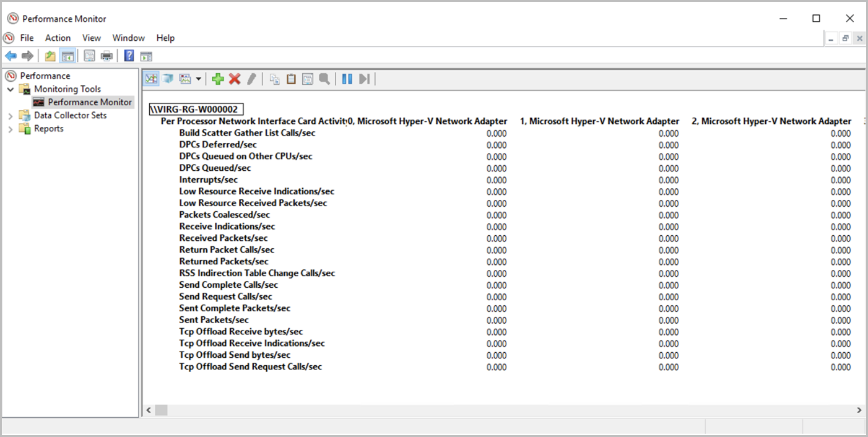Open the Window menu

(128, 38)
